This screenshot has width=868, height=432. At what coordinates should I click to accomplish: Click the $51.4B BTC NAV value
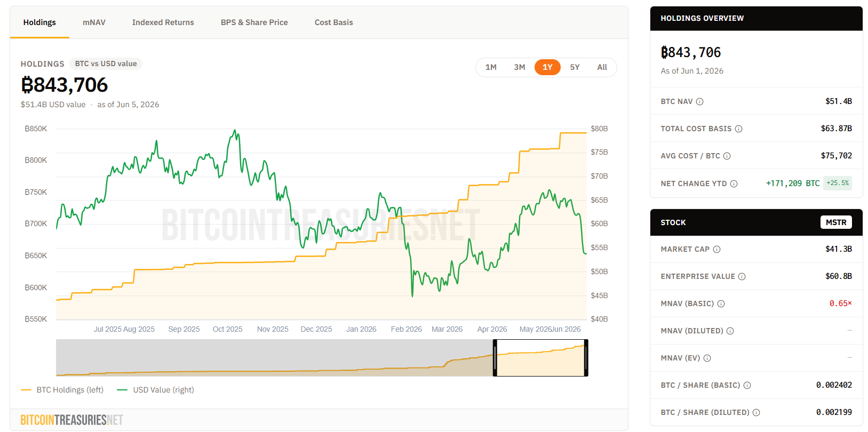pyautogui.click(x=839, y=101)
